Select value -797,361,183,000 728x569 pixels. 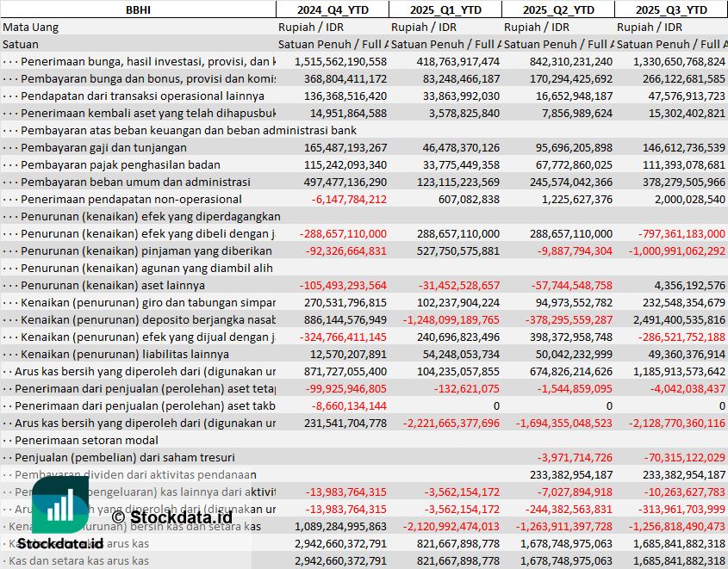[x=681, y=234]
